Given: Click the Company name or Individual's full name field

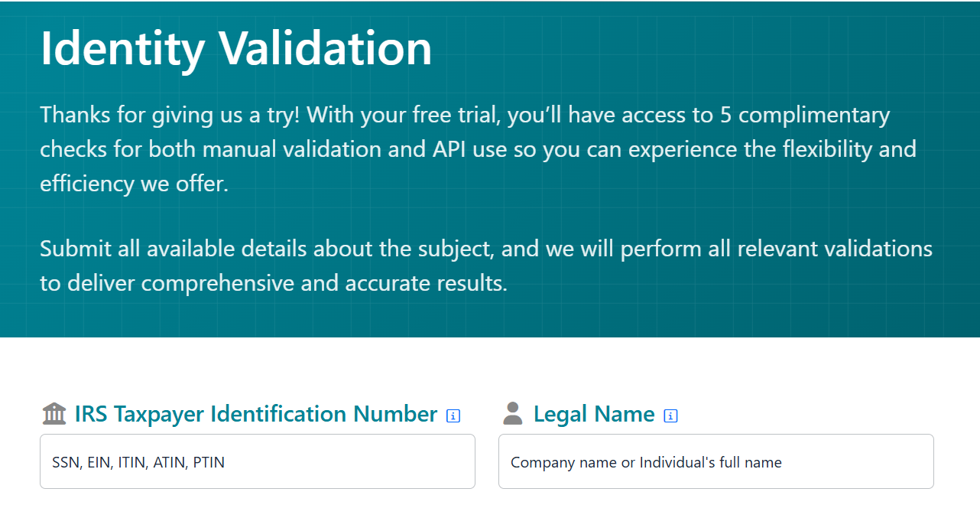Looking at the screenshot, I should pyautogui.click(x=716, y=461).
